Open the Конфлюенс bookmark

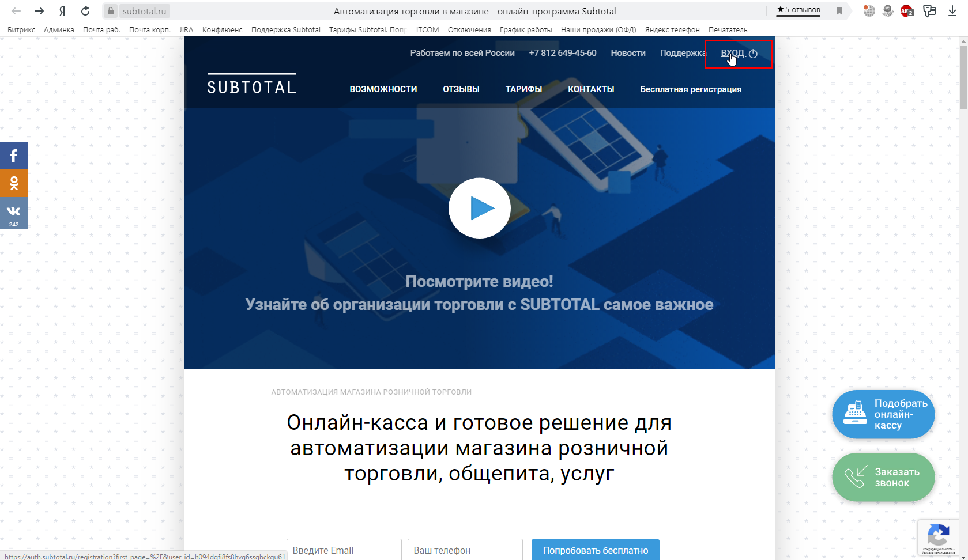point(223,29)
